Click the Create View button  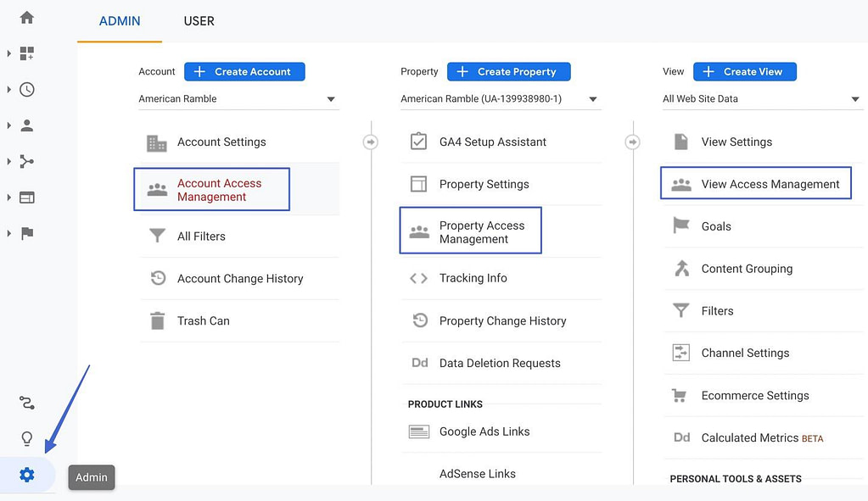(x=744, y=71)
